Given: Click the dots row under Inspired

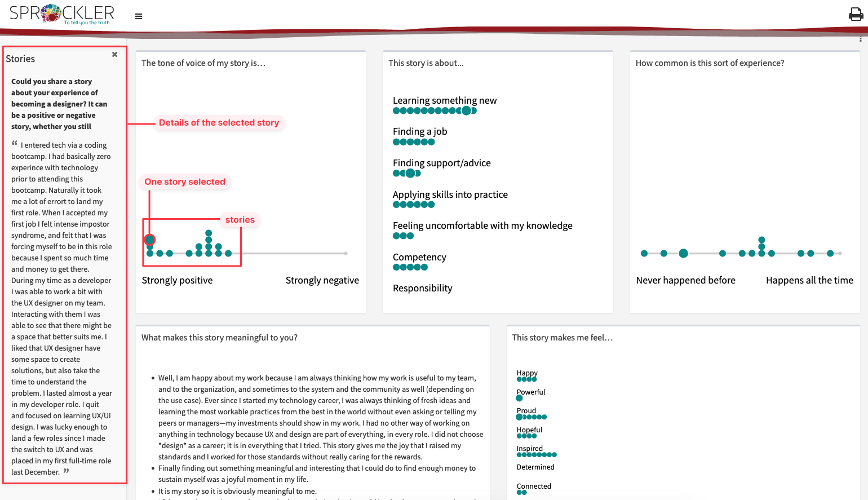Looking at the screenshot, I should click(x=537, y=454).
